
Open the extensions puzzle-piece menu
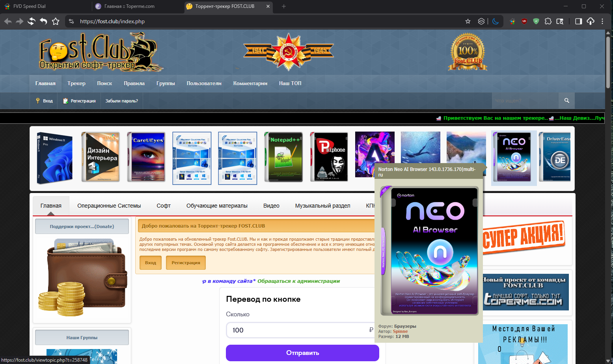pyautogui.click(x=548, y=21)
